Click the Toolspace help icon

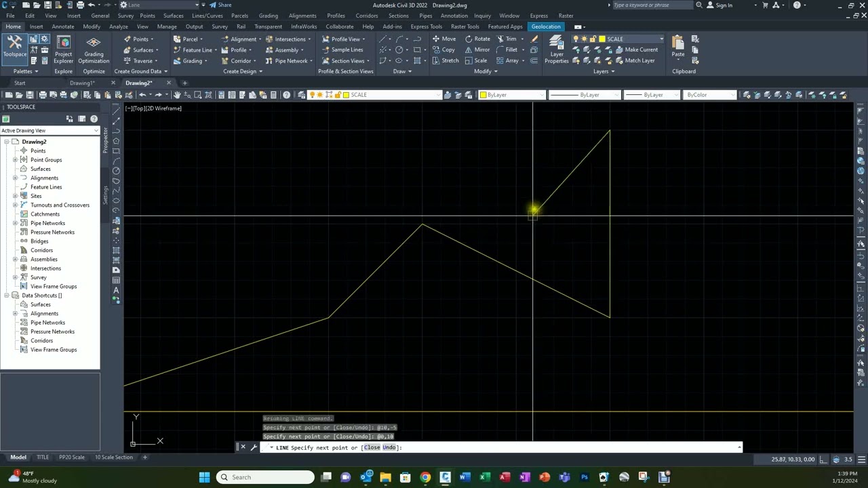point(94,119)
